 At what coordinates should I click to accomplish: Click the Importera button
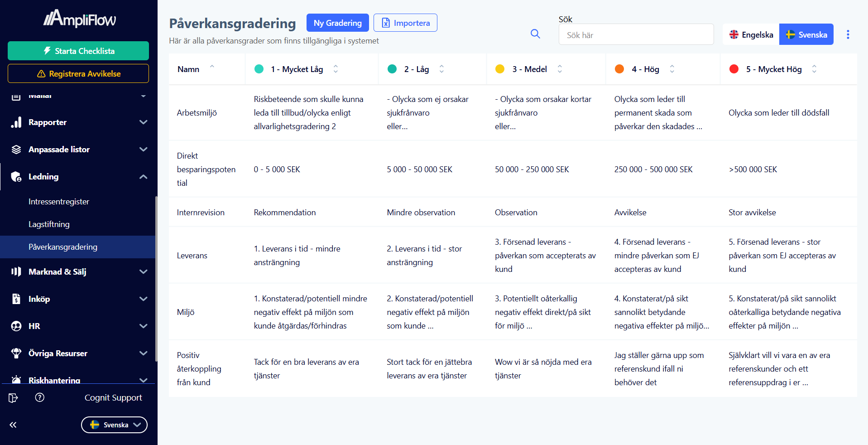point(405,23)
